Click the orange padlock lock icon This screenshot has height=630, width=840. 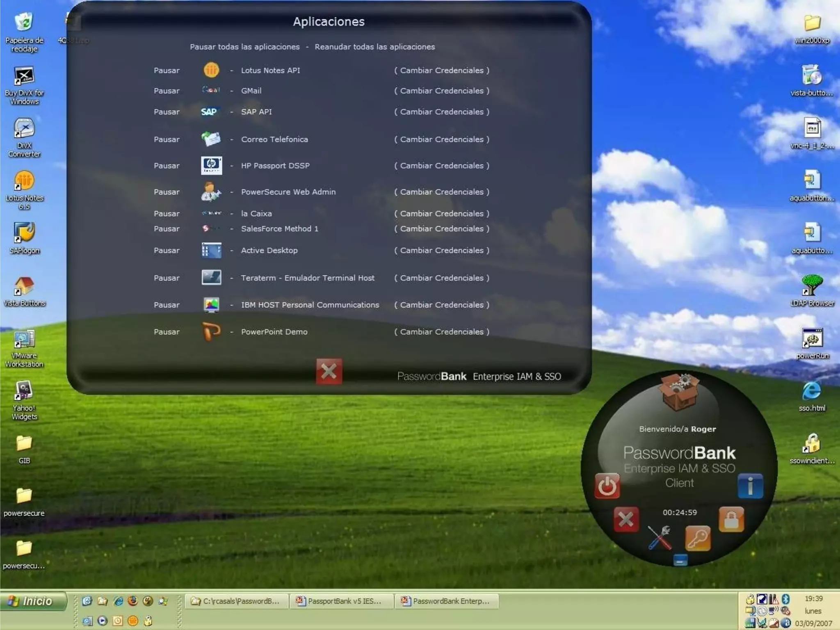(731, 520)
